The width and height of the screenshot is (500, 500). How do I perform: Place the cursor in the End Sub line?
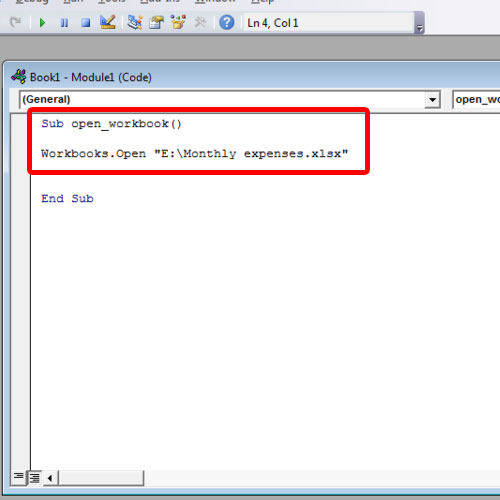pos(67,199)
